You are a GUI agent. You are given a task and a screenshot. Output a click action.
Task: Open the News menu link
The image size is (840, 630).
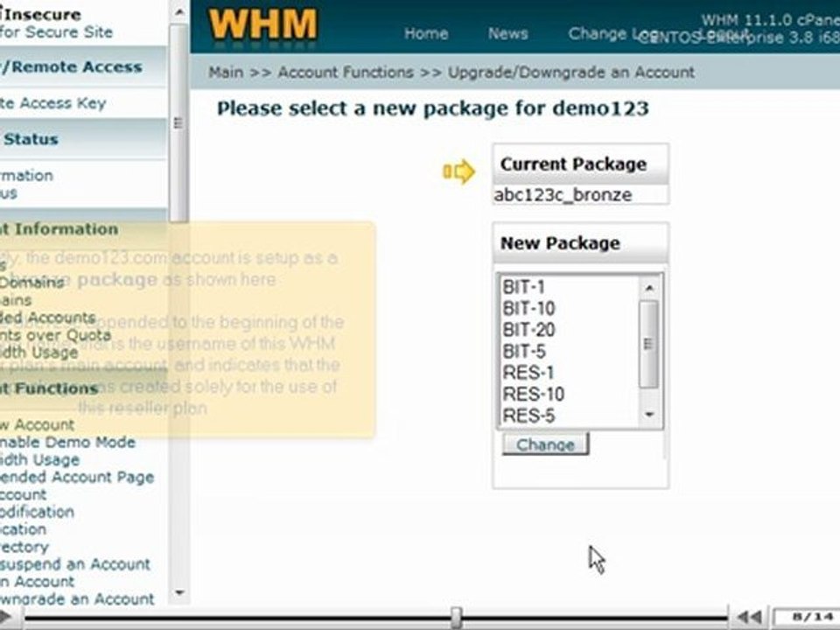507,33
